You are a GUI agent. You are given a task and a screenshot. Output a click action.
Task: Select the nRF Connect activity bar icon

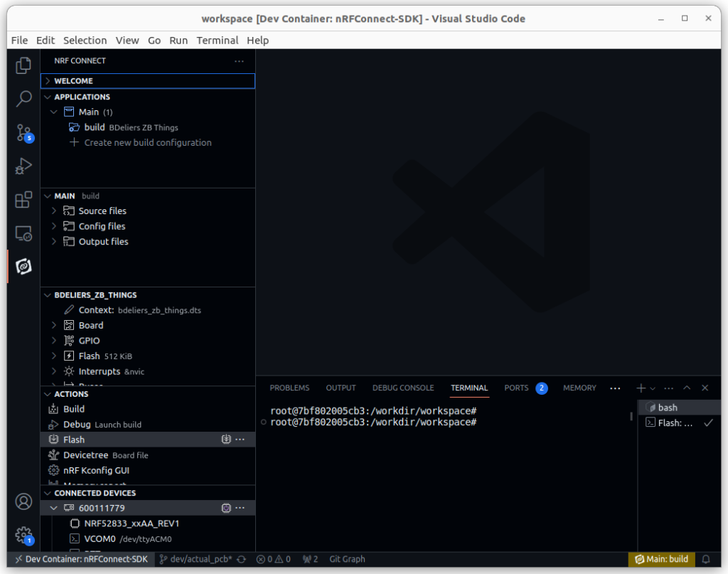click(23, 267)
